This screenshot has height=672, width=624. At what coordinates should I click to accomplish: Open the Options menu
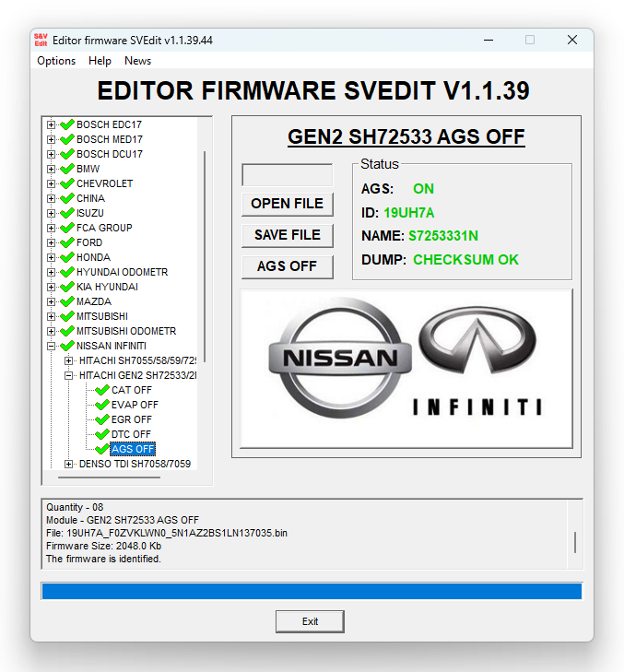56,61
